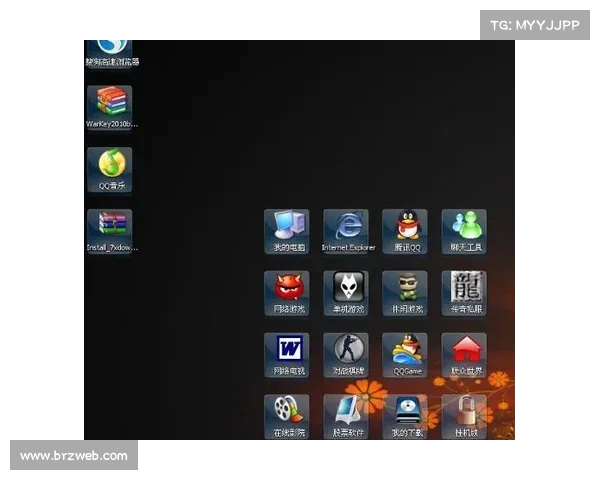Select the 传奇私服 dragon character tile
Image resolution: width=600 pixels, height=480 pixels.
(x=465, y=293)
